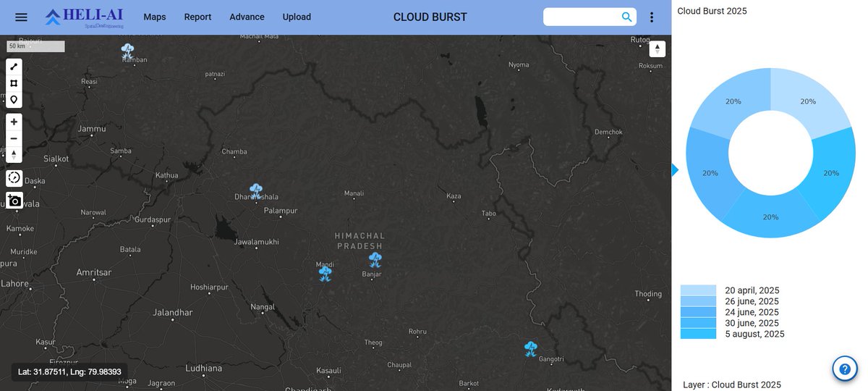Zoom out on the map

(x=14, y=138)
